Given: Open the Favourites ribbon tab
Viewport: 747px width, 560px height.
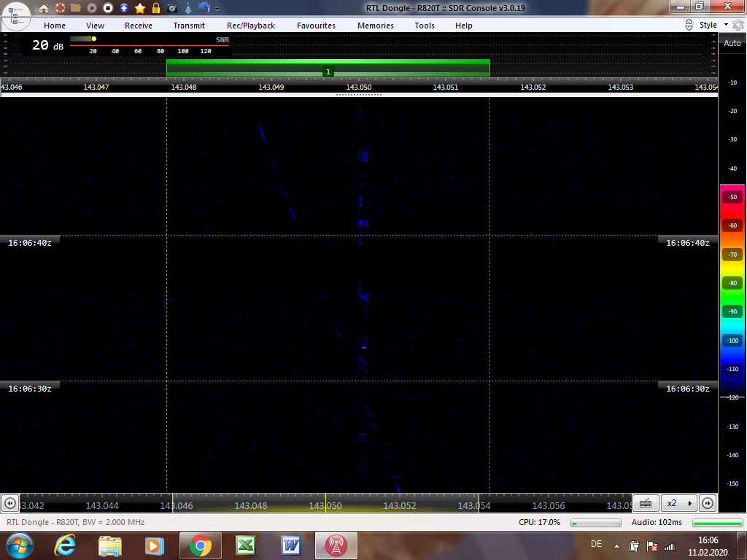Looking at the screenshot, I should tap(317, 26).
